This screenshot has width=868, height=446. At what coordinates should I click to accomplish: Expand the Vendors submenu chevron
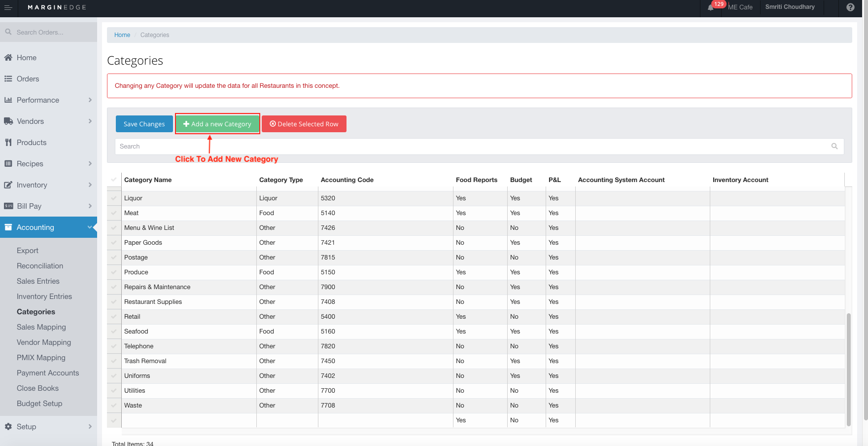(x=90, y=121)
